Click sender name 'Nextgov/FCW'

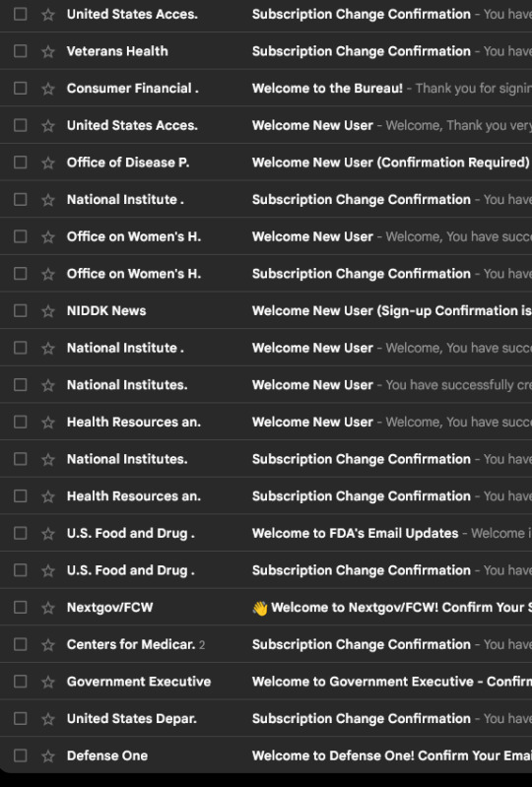point(110,608)
